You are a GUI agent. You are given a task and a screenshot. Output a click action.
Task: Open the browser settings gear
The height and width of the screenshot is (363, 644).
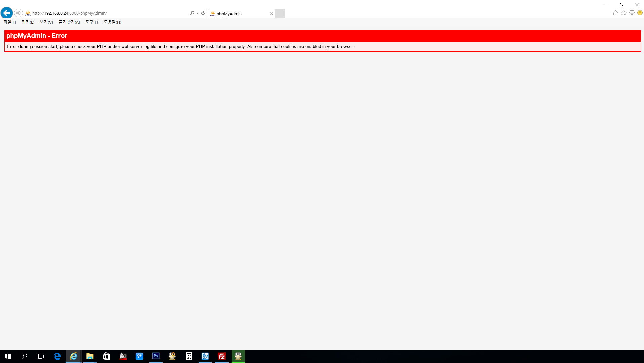coord(632,13)
